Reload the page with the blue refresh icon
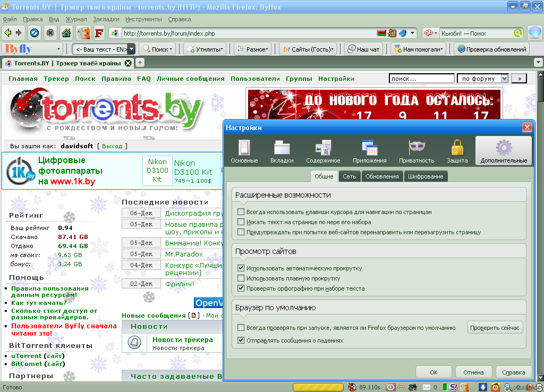Image resolution: width=544 pixels, height=392 pixels. 35,33
